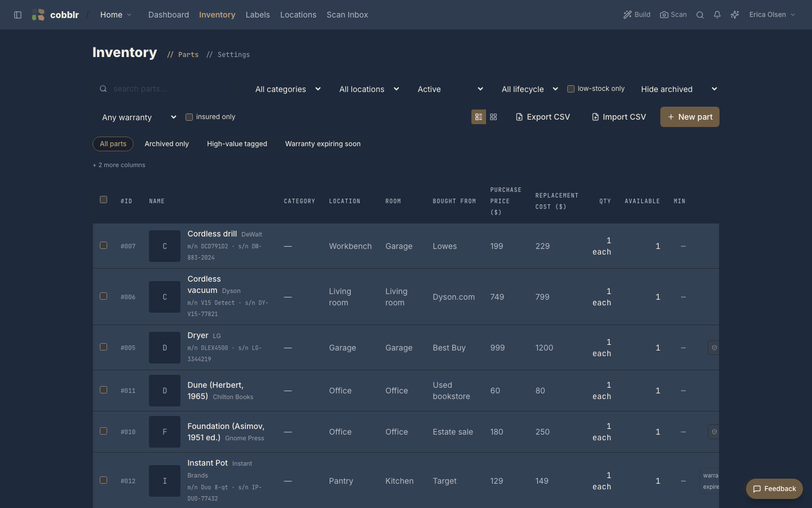The image size is (812, 508).
Task: Open Scan with the camera icon
Action: (x=673, y=15)
